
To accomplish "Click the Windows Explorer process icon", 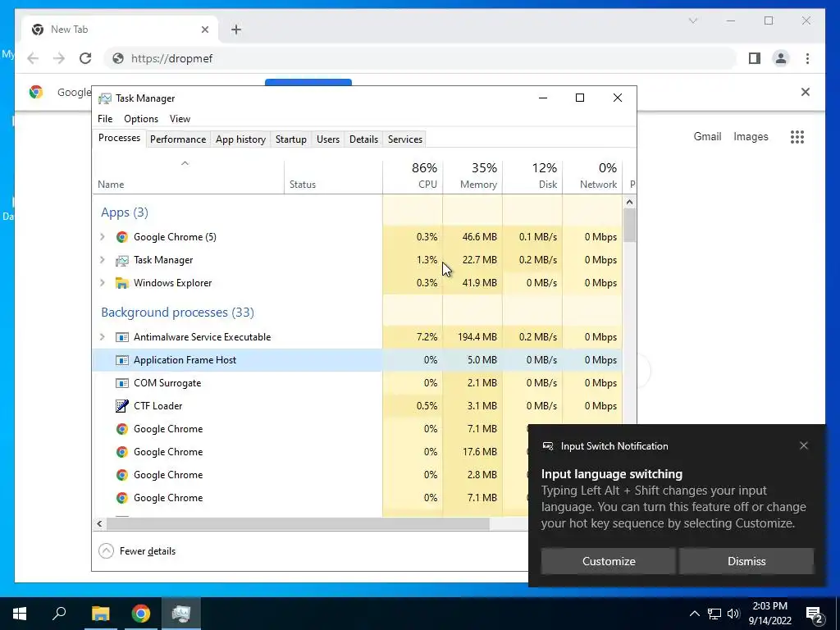I will (x=122, y=283).
